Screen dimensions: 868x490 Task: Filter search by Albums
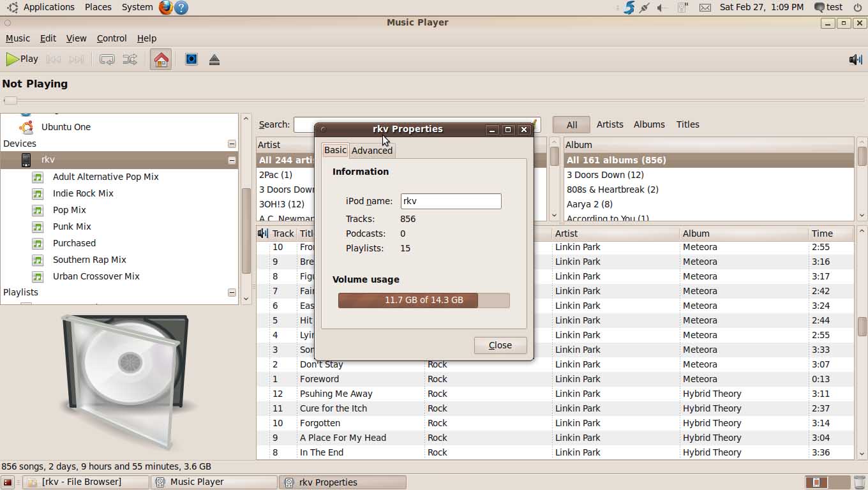coord(649,124)
